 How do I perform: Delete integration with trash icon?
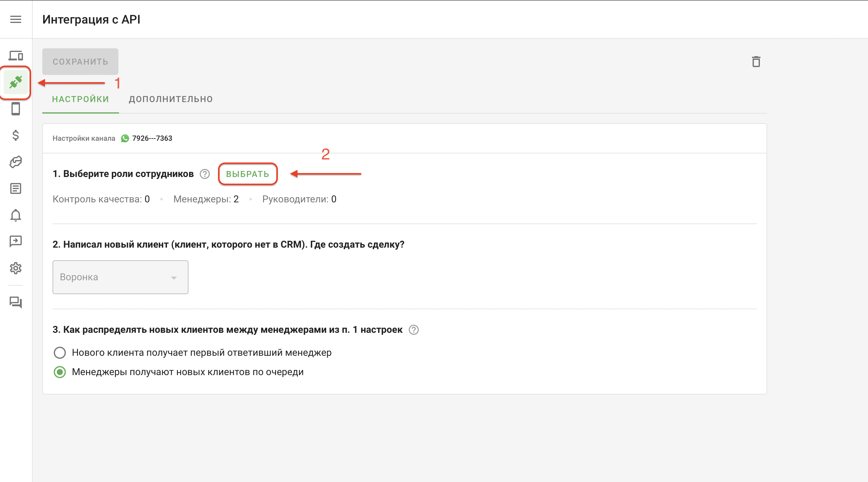click(x=756, y=62)
